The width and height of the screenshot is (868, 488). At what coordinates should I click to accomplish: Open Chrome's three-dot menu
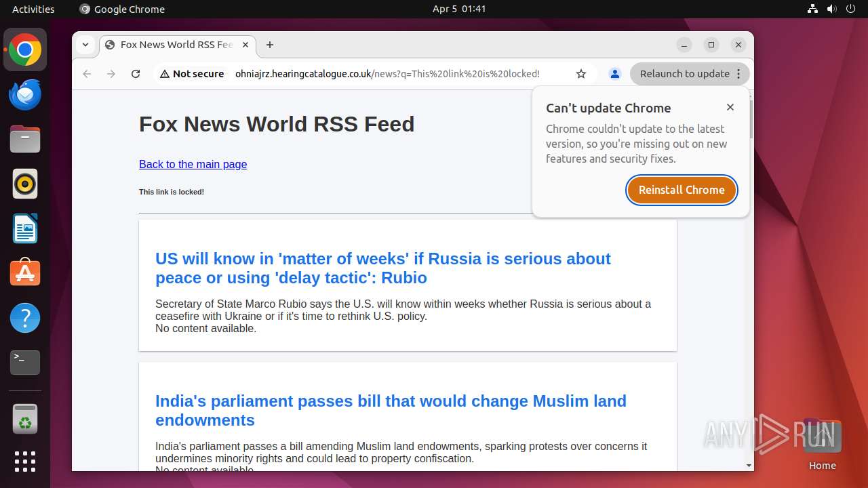pyautogui.click(x=739, y=74)
